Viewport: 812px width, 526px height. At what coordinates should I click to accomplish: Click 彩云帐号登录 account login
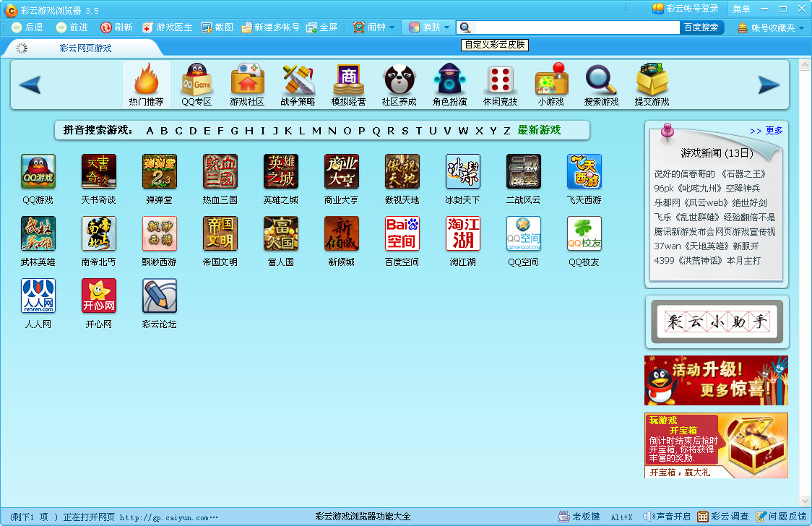coord(685,9)
